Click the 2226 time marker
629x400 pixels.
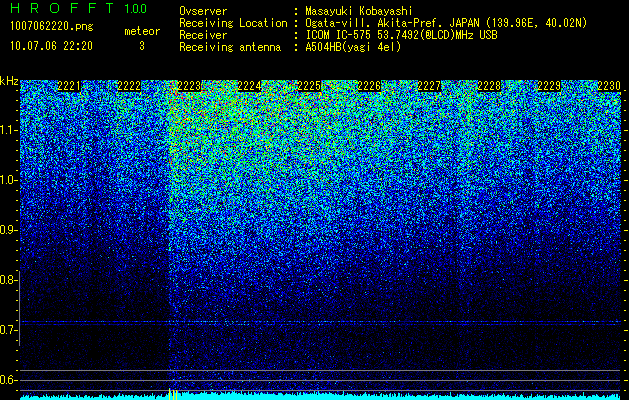coord(369,86)
